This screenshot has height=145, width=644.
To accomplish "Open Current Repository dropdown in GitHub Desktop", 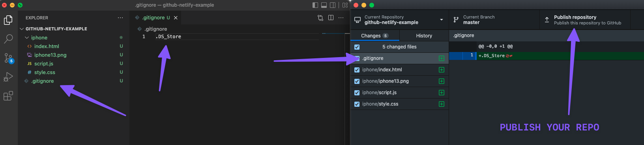I will pyautogui.click(x=400, y=20).
